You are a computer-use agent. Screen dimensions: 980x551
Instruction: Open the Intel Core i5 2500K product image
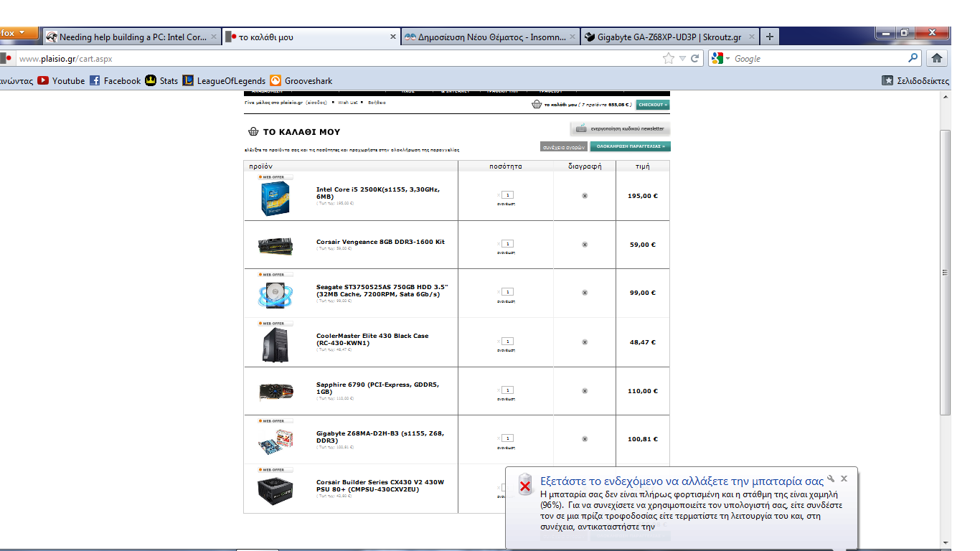point(275,198)
